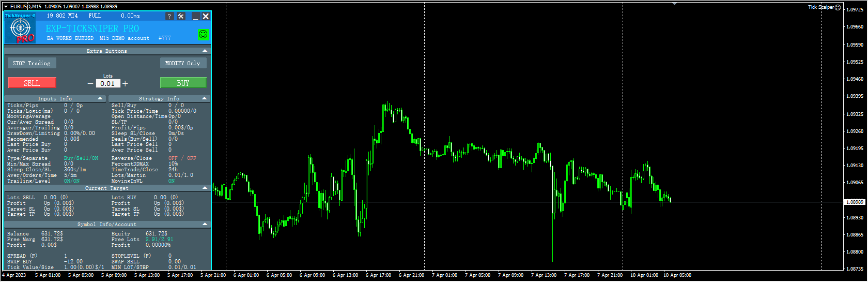Open the chart dropdown arrow beside EURUSD,M15
Viewport: 868px width, 282px height.
[6, 7]
